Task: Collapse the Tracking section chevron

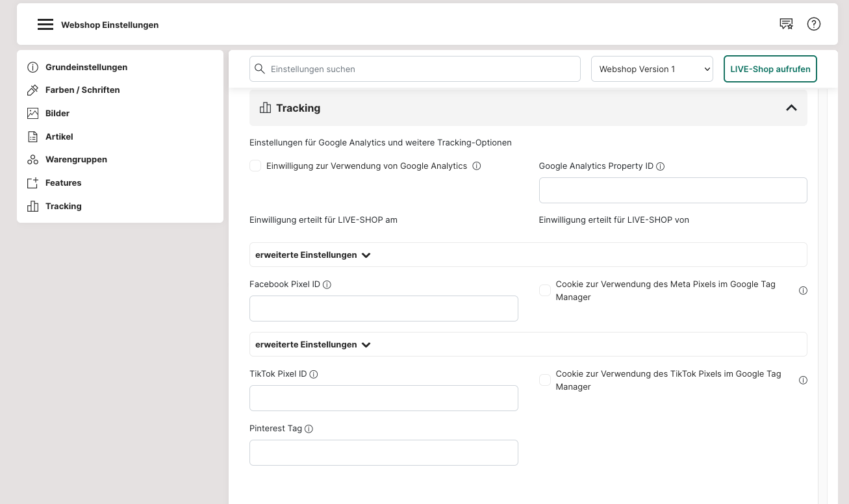Action: [x=791, y=108]
